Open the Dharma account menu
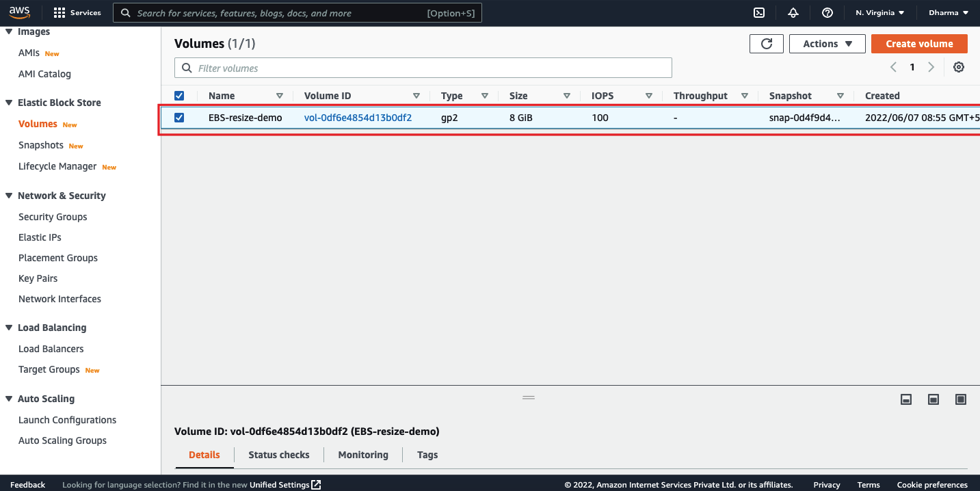 click(x=949, y=13)
